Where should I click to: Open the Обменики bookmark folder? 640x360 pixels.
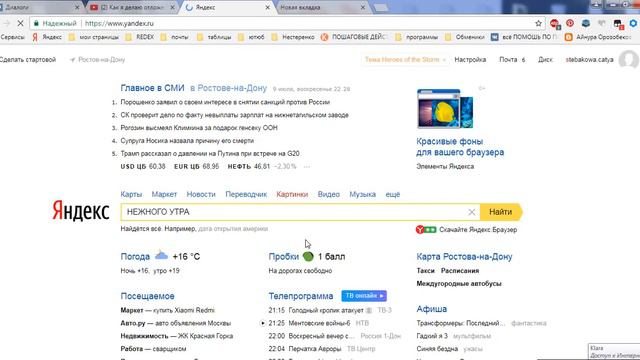click(x=465, y=37)
